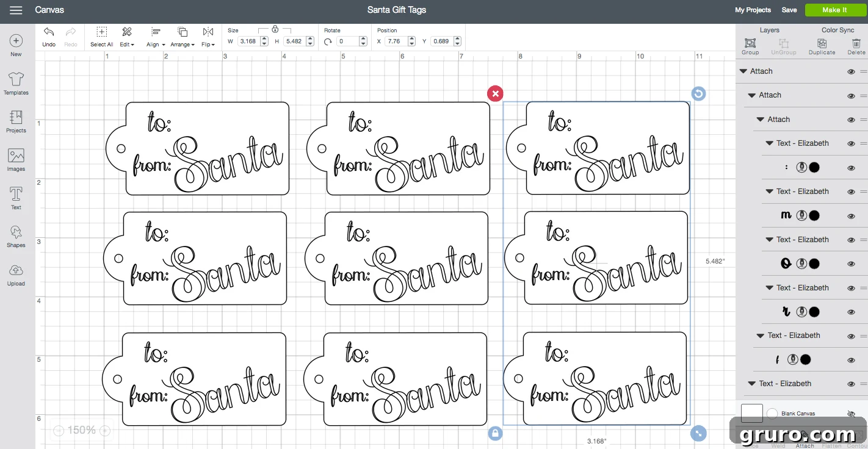Click the blue lock handle on selection

495,433
